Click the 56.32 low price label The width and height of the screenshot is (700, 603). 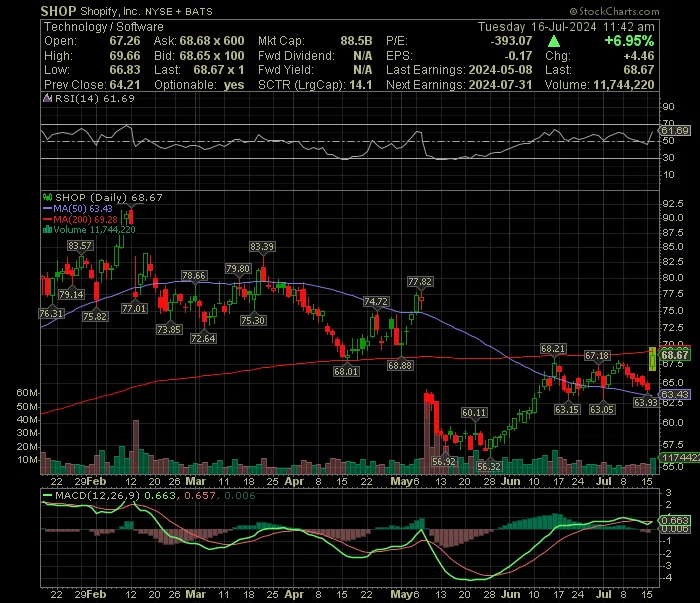coord(489,466)
